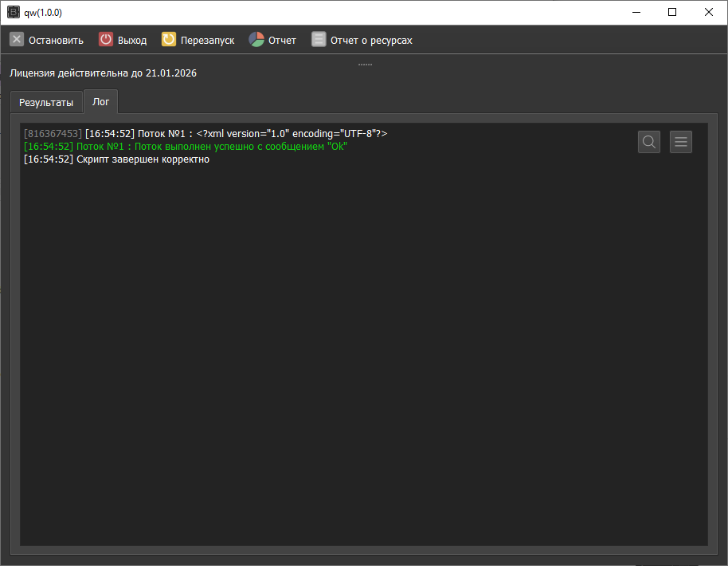Click the gray X Stop icon
728x566 pixels.
[x=17, y=40]
